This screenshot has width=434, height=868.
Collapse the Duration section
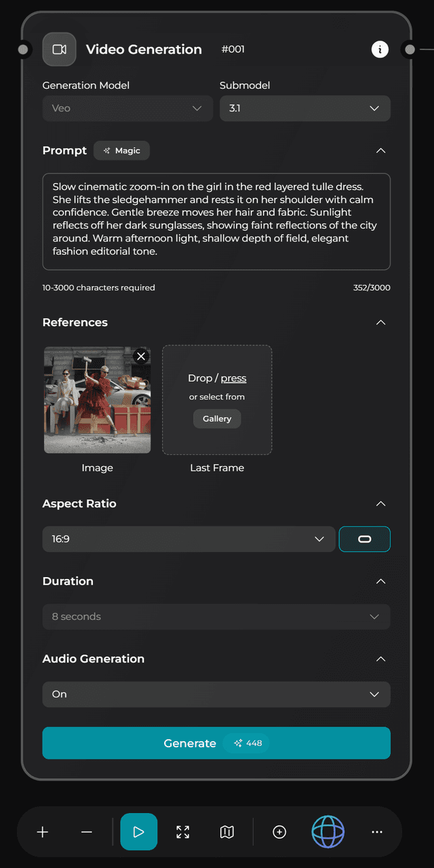(x=380, y=581)
